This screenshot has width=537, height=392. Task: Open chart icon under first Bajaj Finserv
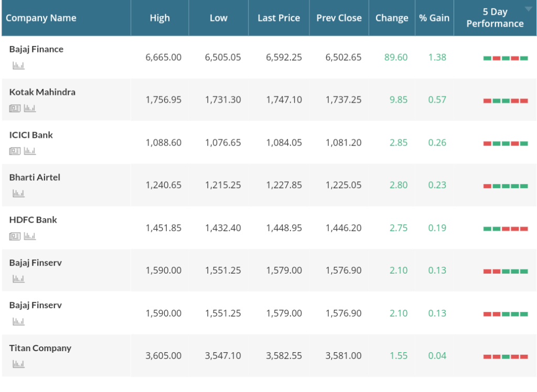(x=18, y=278)
